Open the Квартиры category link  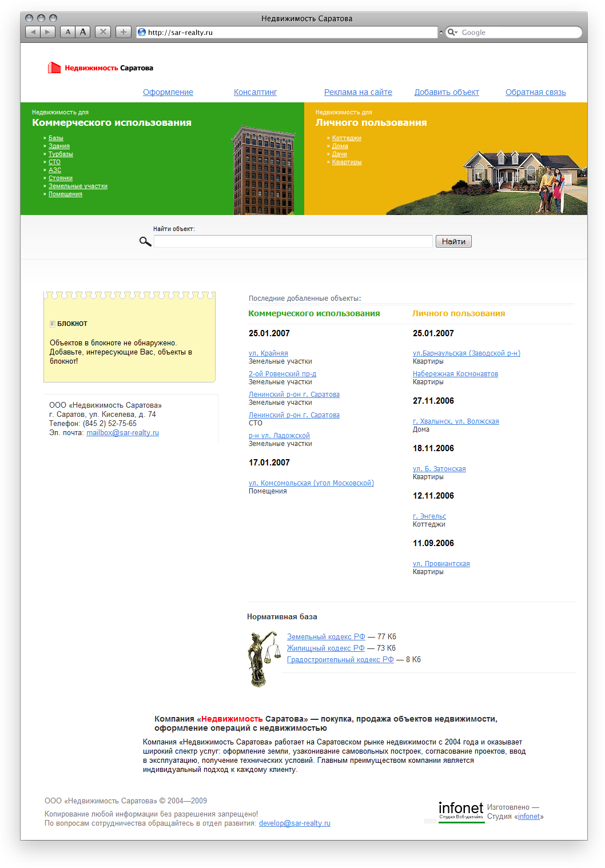pyautogui.click(x=347, y=162)
